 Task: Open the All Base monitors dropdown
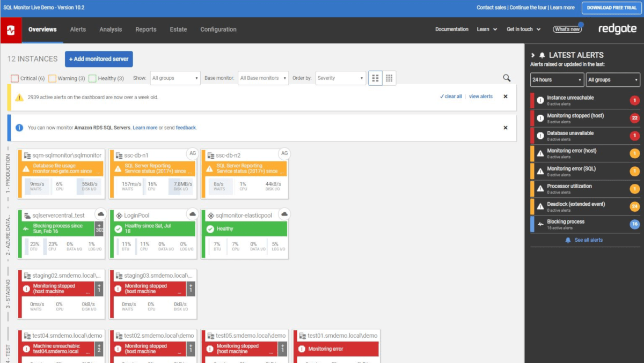point(263,78)
